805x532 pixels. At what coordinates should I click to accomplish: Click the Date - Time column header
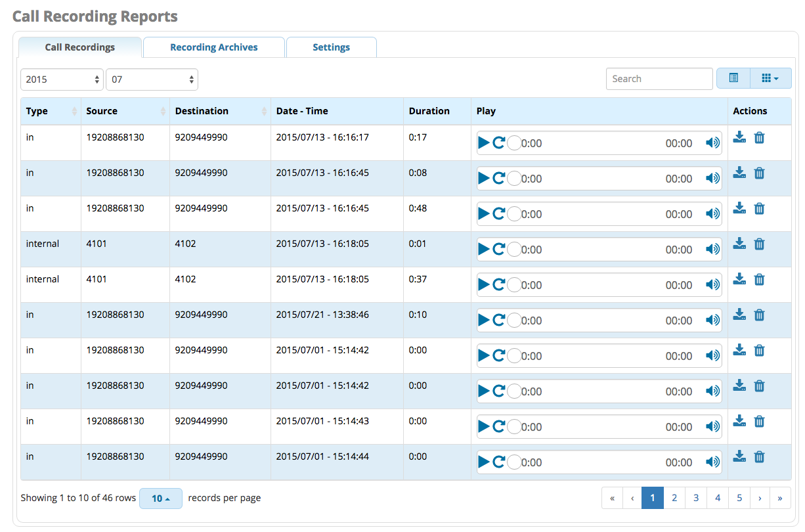tap(337, 111)
